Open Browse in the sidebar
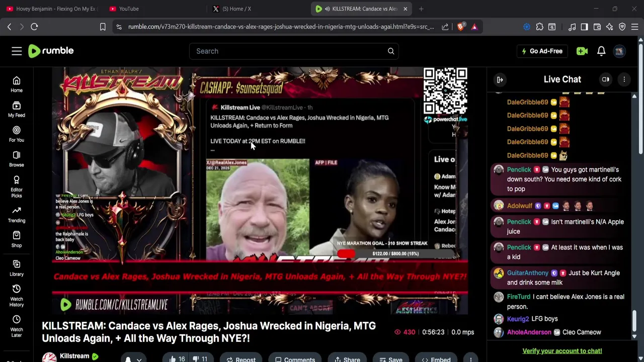Screen dimensions: 644x362 (x=17, y=159)
